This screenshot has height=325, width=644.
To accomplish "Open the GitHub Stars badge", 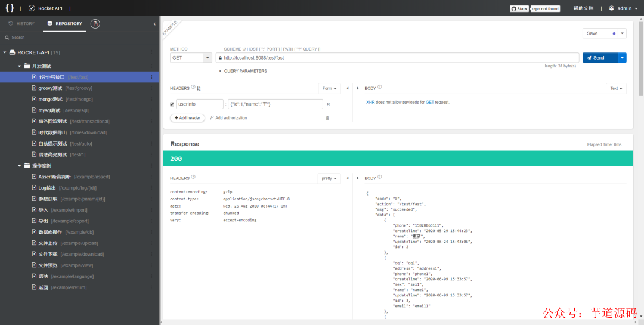I will (519, 8).
